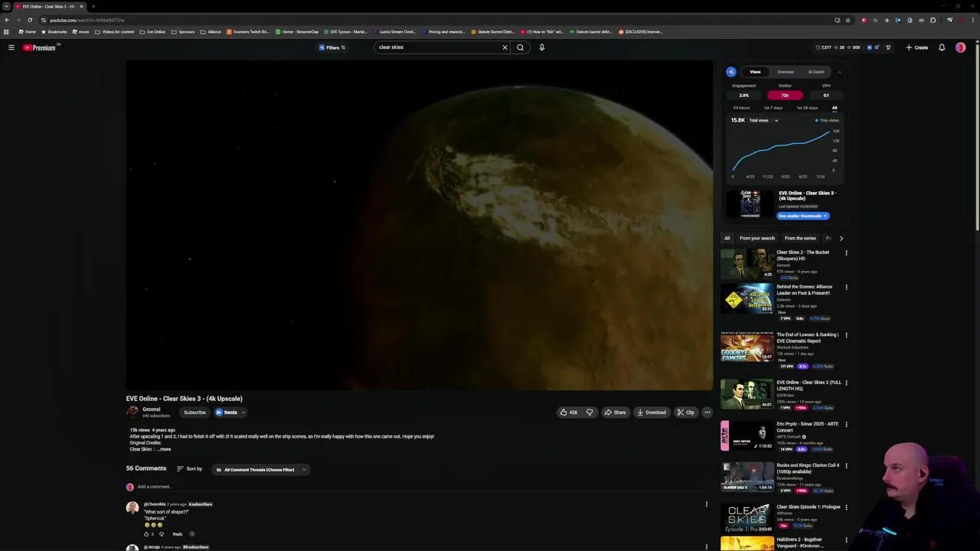The height and width of the screenshot is (551, 980).
Task: Open the General channel avatar
Action: click(x=132, y=412)
